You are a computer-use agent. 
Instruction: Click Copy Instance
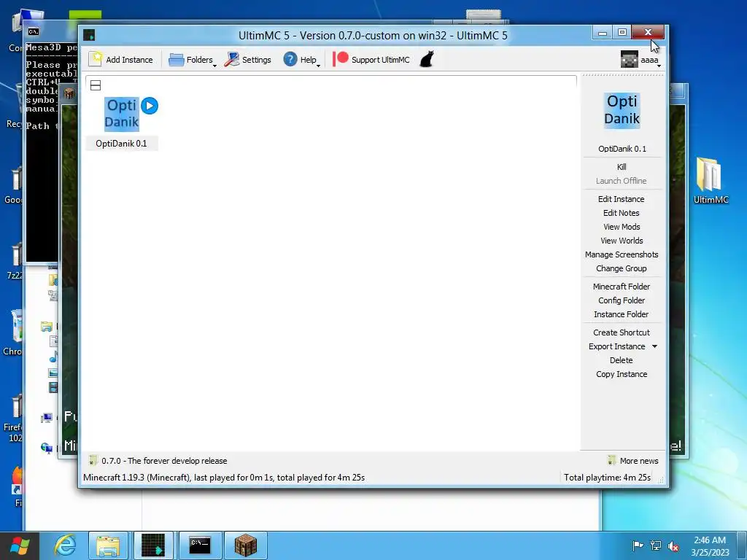click(622, 374)
